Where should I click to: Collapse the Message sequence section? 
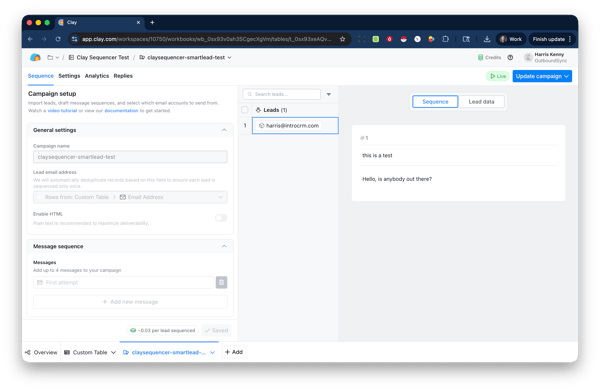pos(224,246)
